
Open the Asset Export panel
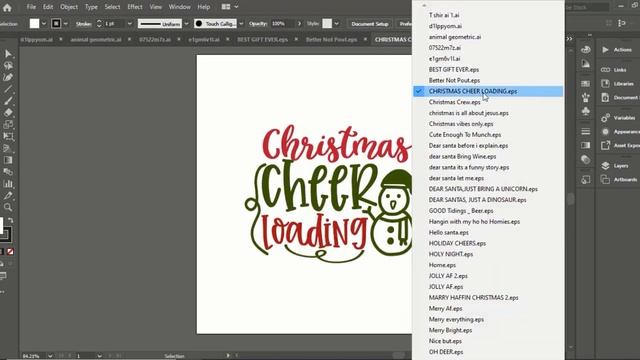click(620, 145)
